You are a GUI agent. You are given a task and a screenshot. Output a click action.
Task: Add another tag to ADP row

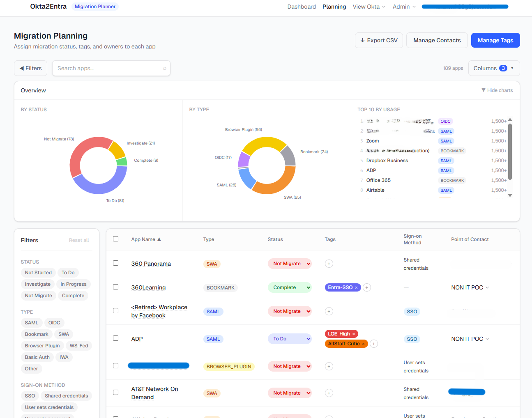[x=374, y=344]
